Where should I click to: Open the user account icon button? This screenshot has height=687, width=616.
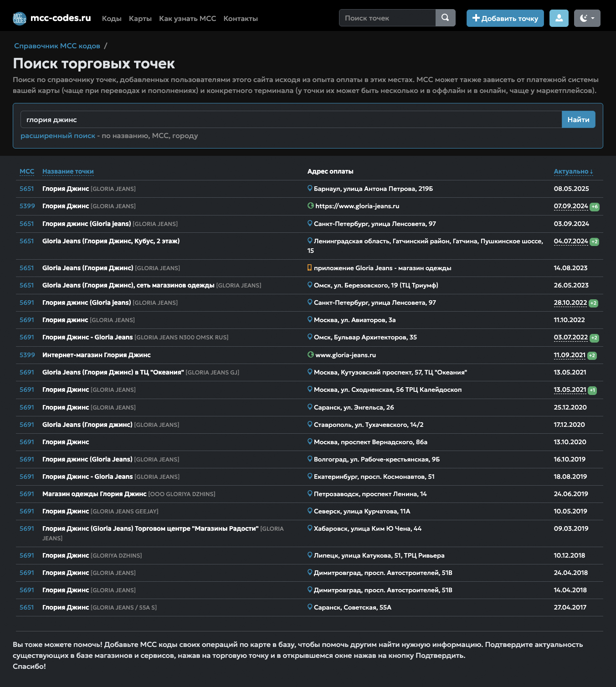point(559,18)
